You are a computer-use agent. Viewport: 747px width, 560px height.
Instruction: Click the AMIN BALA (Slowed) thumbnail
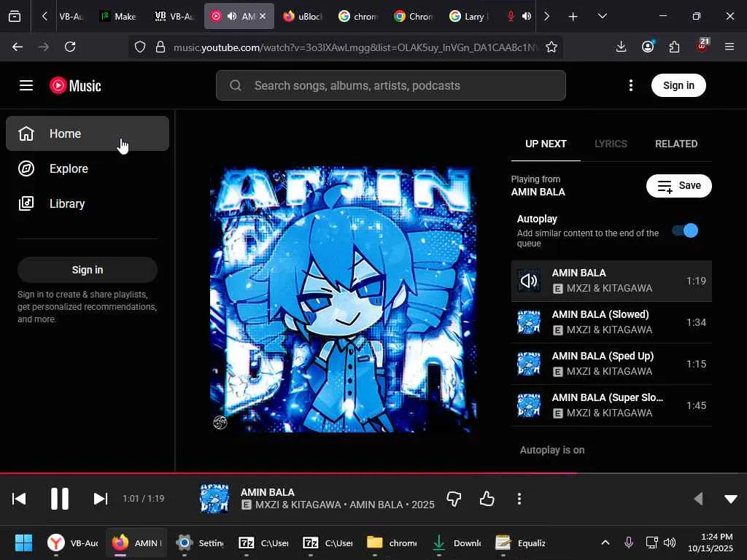[529, 322]
